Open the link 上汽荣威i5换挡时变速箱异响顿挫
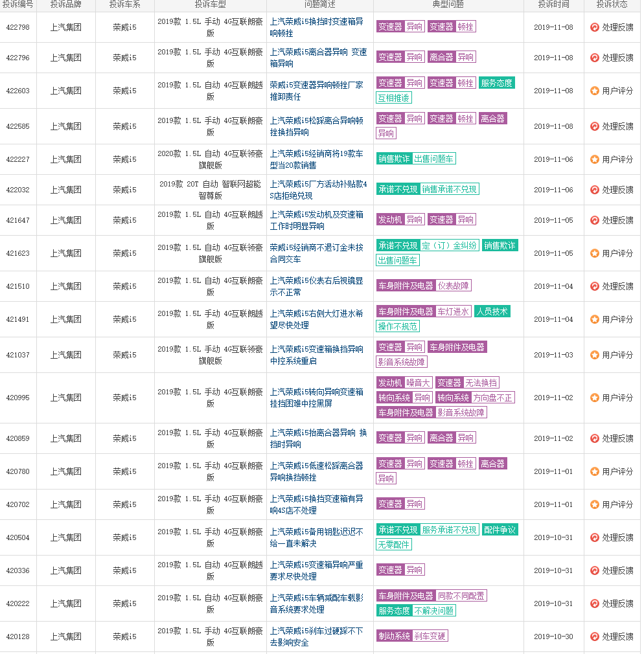 point(316,27)
